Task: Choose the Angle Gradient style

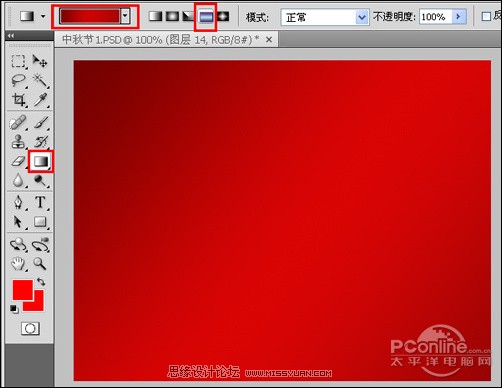Action: click(x=189, y=16)
